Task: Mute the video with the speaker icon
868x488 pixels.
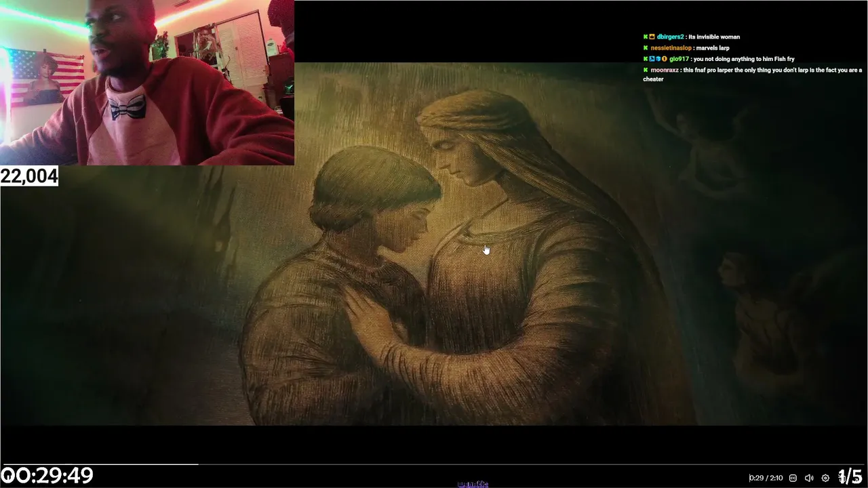Action: coord(809,478)
